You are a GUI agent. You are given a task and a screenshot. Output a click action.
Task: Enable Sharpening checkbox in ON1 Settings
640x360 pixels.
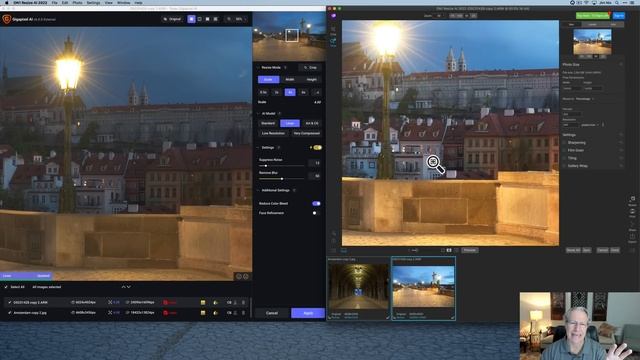pos(565,142)
